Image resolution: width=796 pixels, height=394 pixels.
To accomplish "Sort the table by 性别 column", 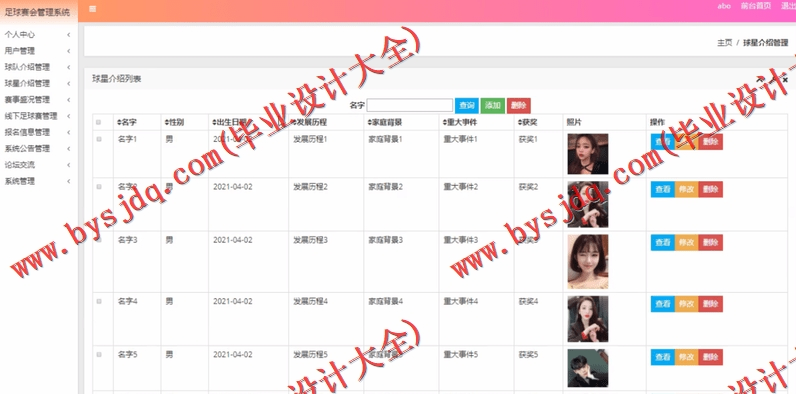I will [174, 122].
